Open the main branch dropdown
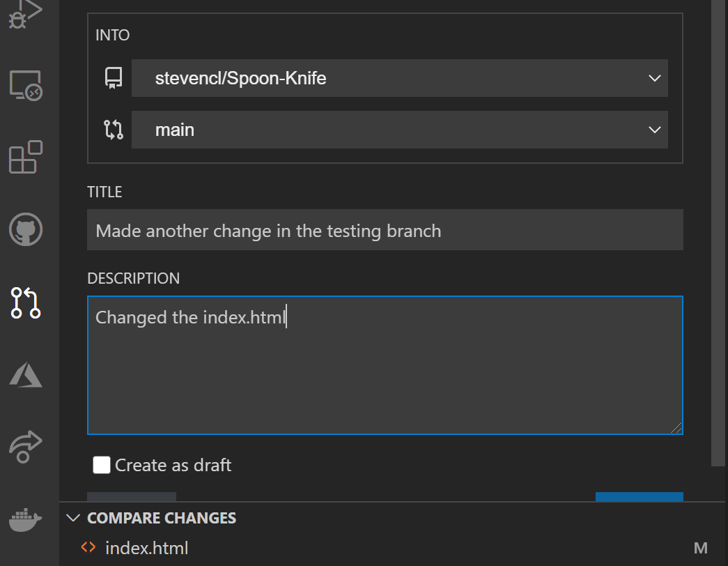Viewport: 728px width, 566px height. pyautogui.click(x=400, y=130)
